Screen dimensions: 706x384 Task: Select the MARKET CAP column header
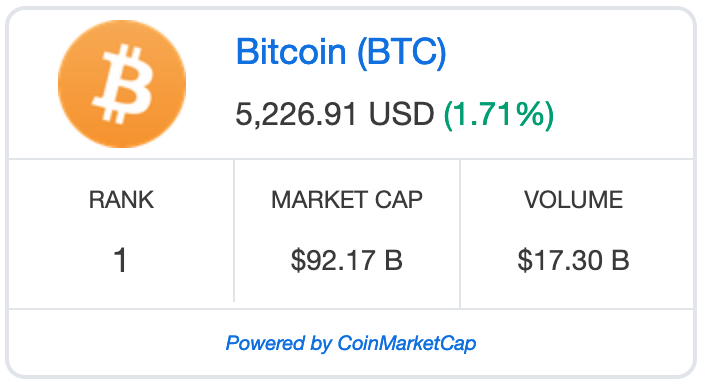click(347, 199)
